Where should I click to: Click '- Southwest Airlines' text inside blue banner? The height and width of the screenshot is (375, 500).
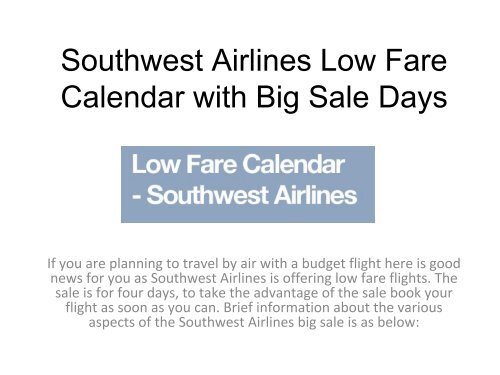tap(244, 195)
